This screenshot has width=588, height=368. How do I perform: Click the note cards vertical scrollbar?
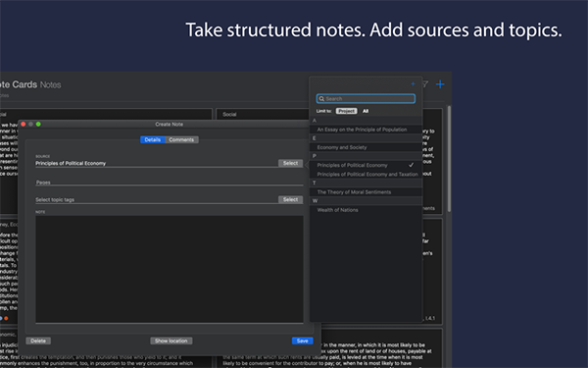tap(449, 158)
